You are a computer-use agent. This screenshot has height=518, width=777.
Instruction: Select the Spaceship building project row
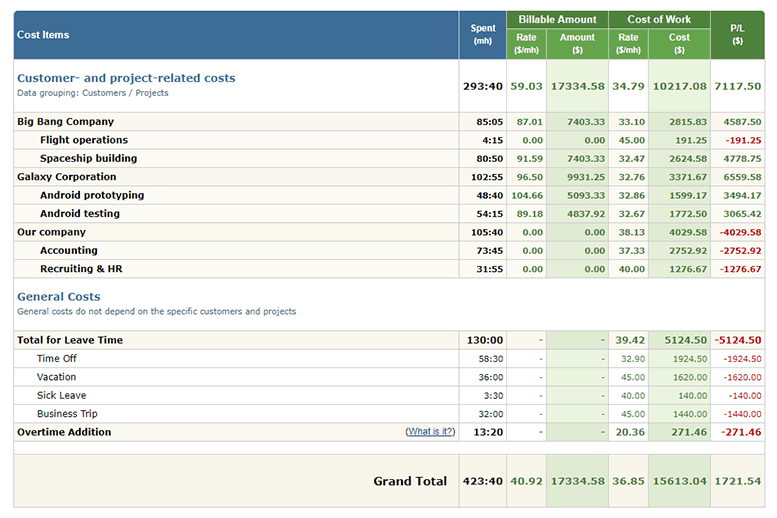click(x=389, y=159)
